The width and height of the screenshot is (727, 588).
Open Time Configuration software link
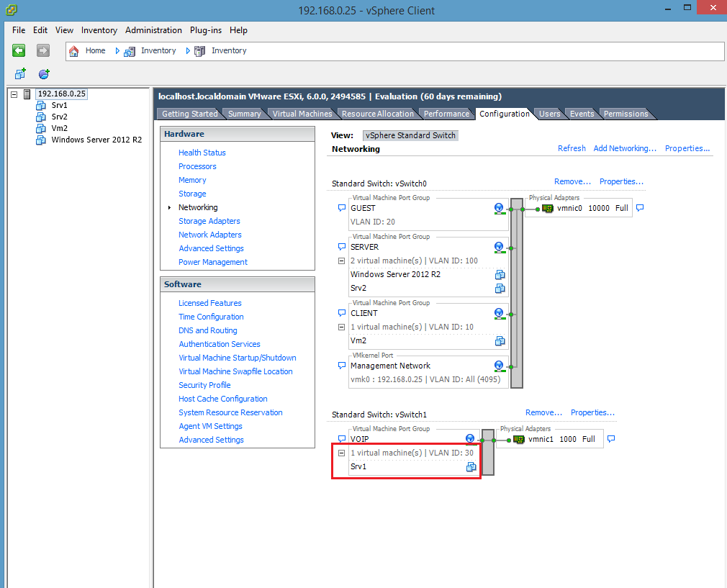pyautogui.click(x=211, y=317)
